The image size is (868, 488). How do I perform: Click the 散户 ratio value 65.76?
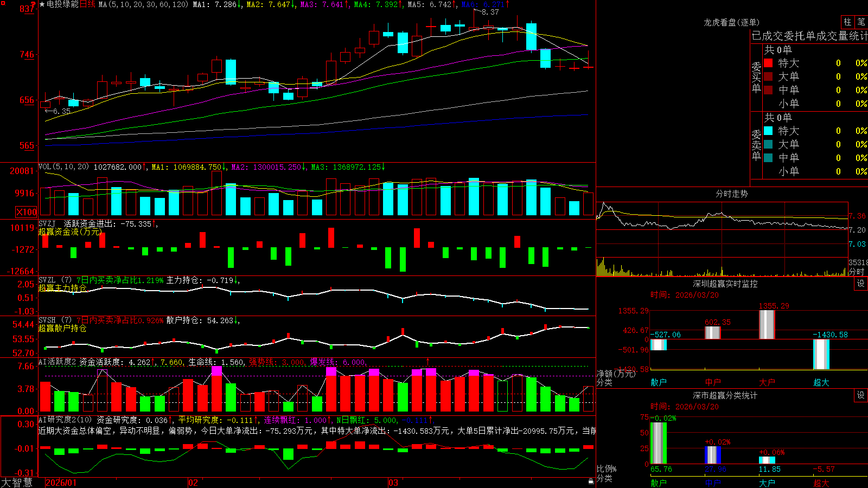pyautogui.click(x=661, y=469)
